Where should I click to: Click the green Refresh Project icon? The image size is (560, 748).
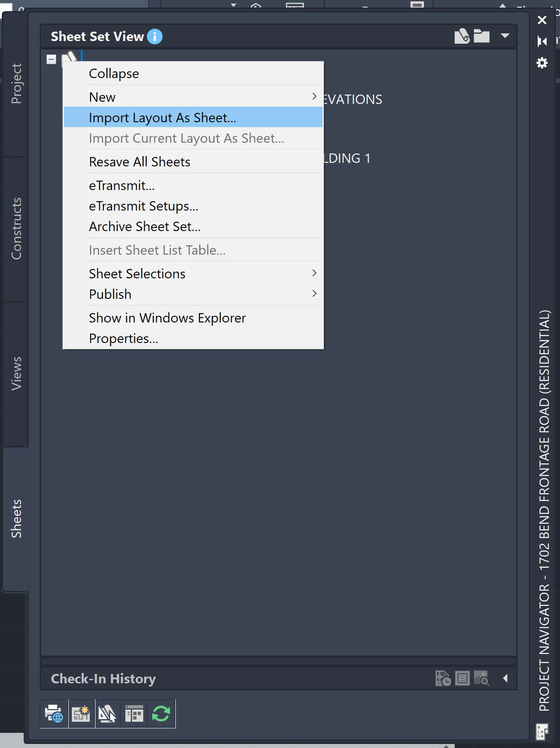[x=161, y=714]
